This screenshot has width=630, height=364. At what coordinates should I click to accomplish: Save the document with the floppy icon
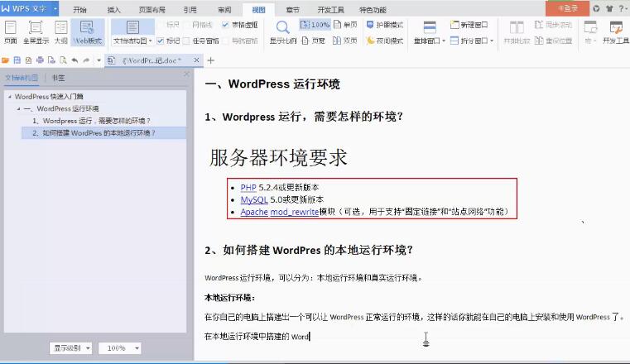(17, 60)
